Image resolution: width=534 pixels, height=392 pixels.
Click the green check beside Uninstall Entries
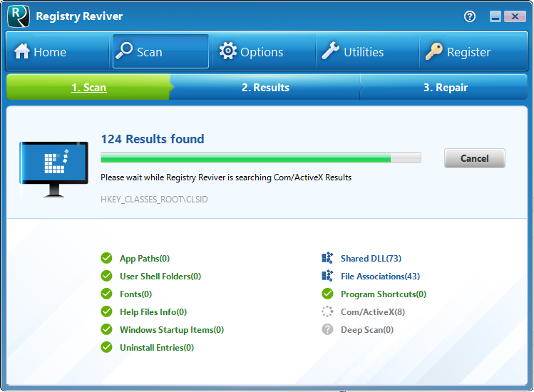point(107,347)
